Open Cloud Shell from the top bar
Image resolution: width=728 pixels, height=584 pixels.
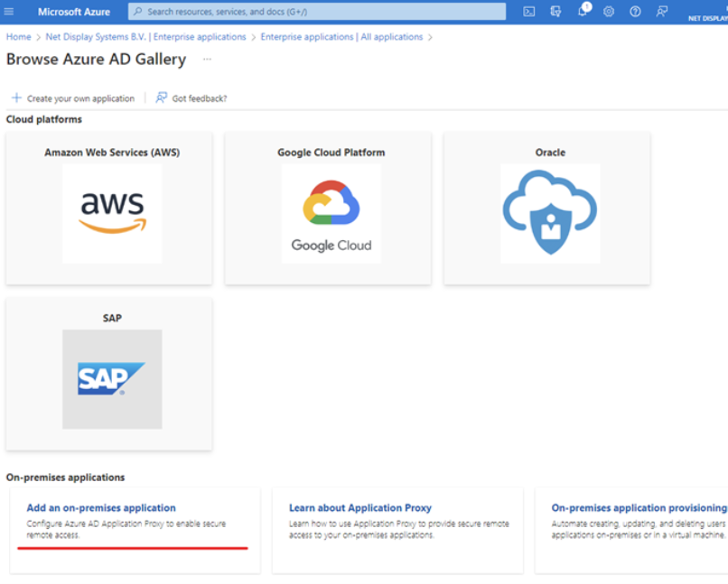click(528, 12)
